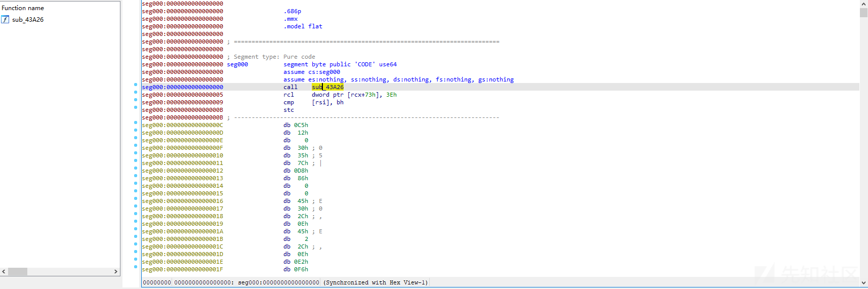Click address seg000:0000000000000016

tap(182, 201)
